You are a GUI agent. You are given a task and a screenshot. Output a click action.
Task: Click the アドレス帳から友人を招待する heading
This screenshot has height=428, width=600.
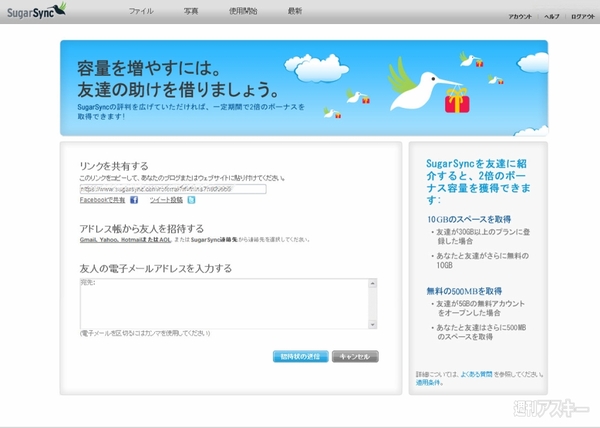click(x=142, y=229)
